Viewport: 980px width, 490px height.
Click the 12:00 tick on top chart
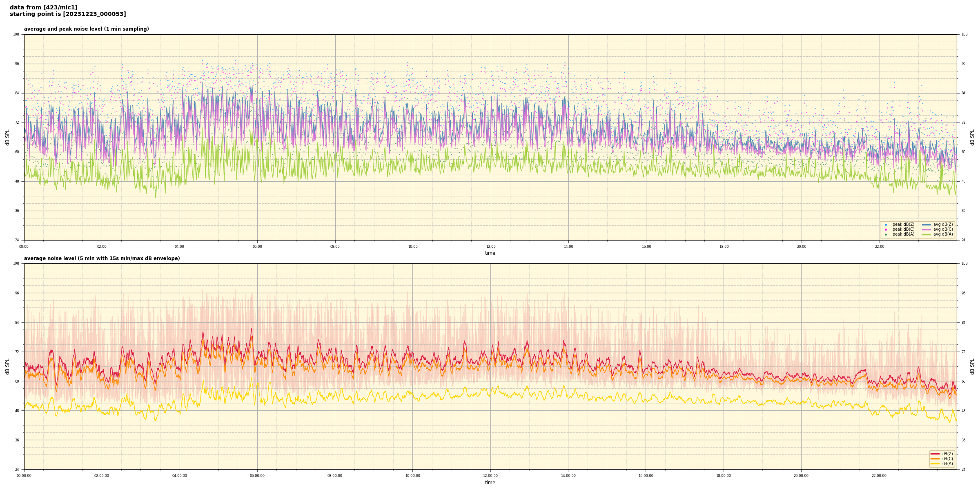point(490,247)
